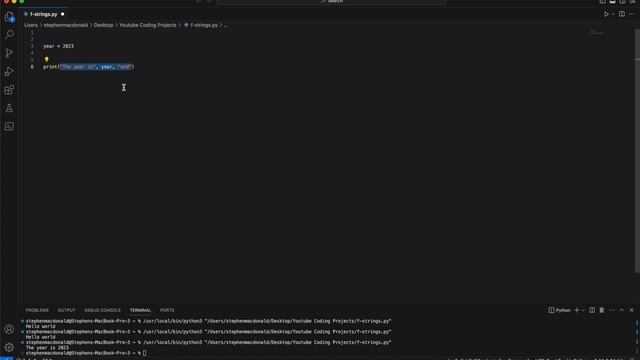Viewport: 640px width, 360px height.
Task: Toggle the bottom panel layout icon
Action: (x=612, y=2)
